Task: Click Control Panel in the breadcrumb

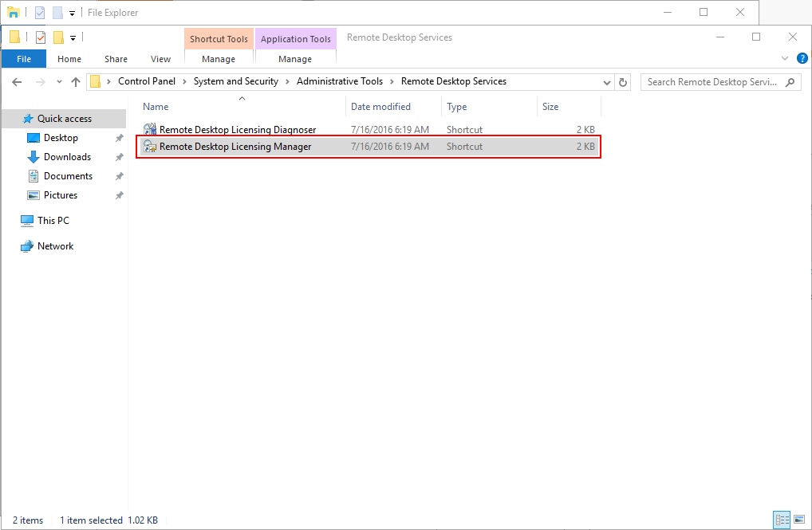Action: [147, 81]
